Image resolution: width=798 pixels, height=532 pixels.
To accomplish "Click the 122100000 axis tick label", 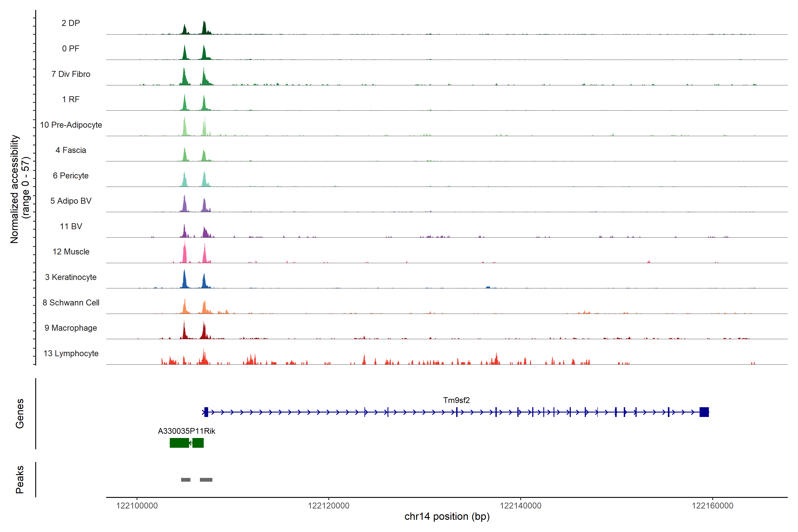I will pos(137,506).
